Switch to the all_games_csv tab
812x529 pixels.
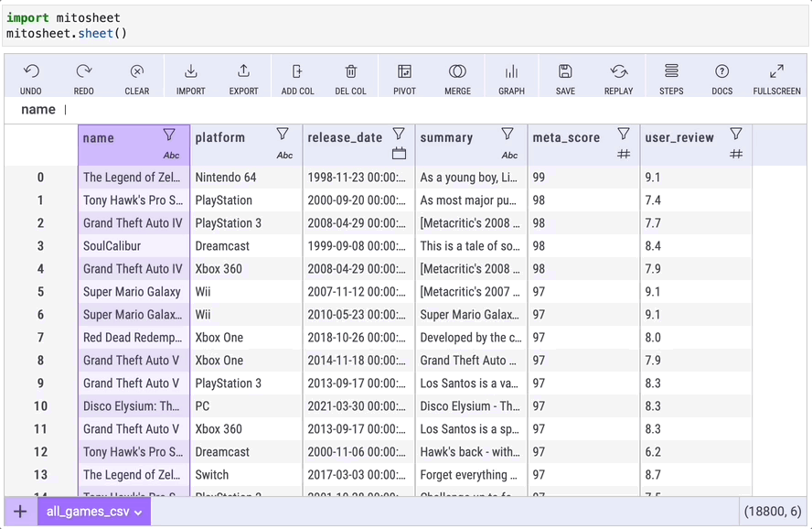pyautogui.click(x=87, y=512)
